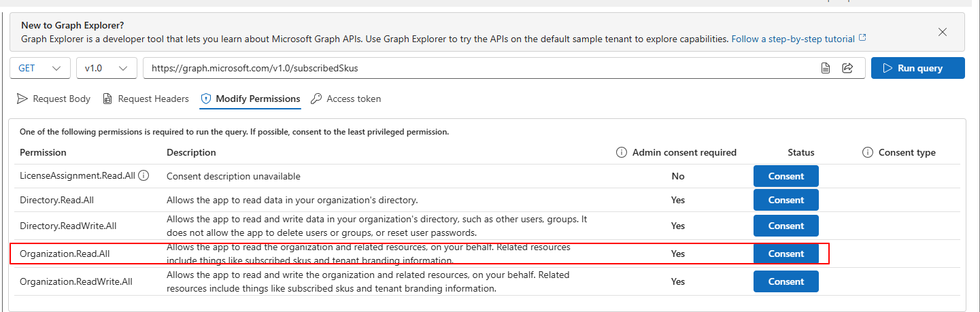
Task: Open the GET method dropdown
Action: pyautogui.click(x=40, y=68)
